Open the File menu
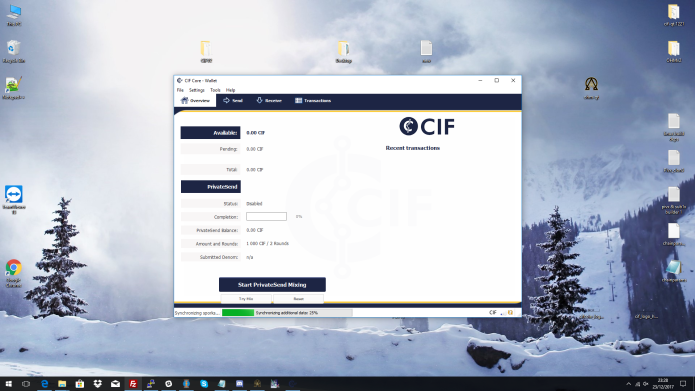695x391 pixels. tap(180, 90)
